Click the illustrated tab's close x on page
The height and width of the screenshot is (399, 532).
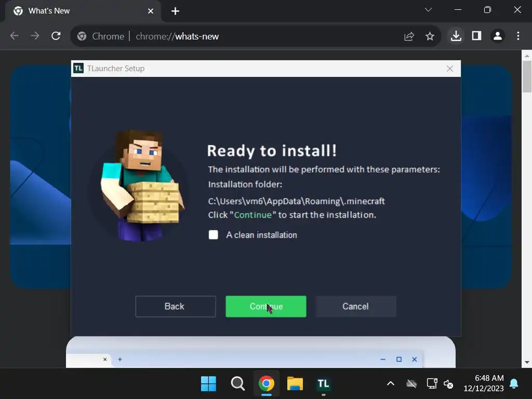point(105,360)
